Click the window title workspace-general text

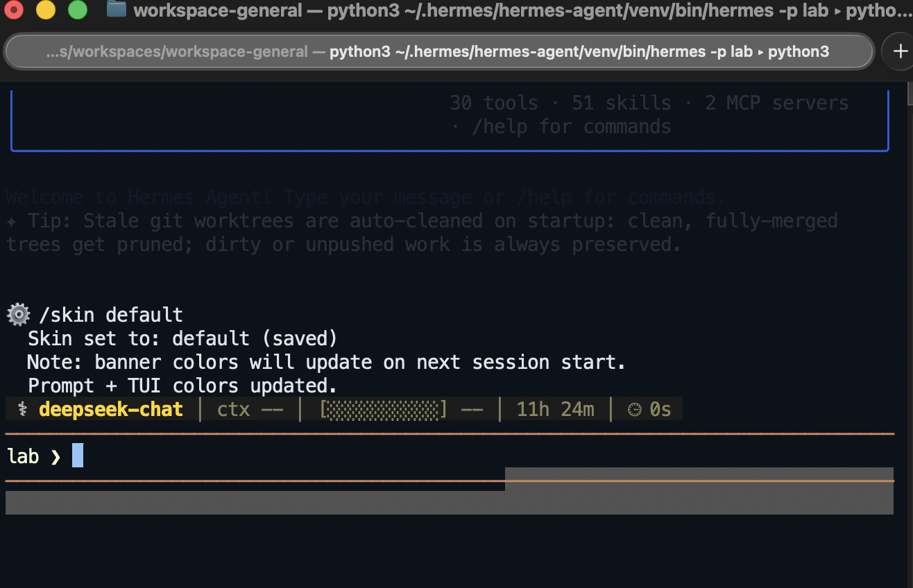coord(218,10)
